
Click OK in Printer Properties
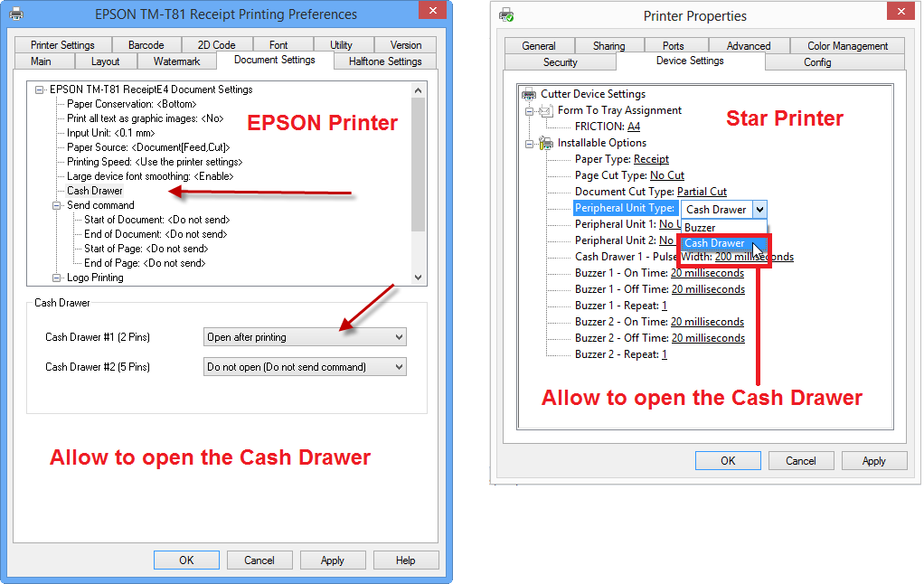(x=728, y=461)
